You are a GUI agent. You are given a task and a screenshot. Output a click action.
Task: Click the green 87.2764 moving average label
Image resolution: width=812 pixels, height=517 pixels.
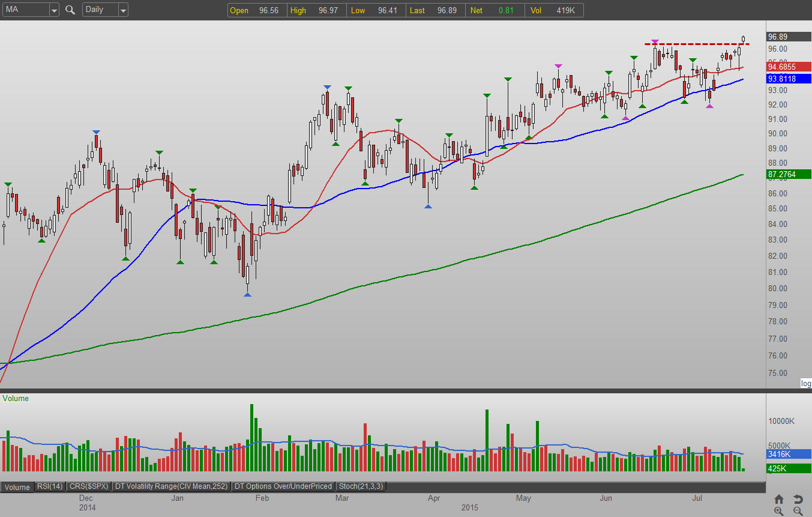click(x=789, y=175)
